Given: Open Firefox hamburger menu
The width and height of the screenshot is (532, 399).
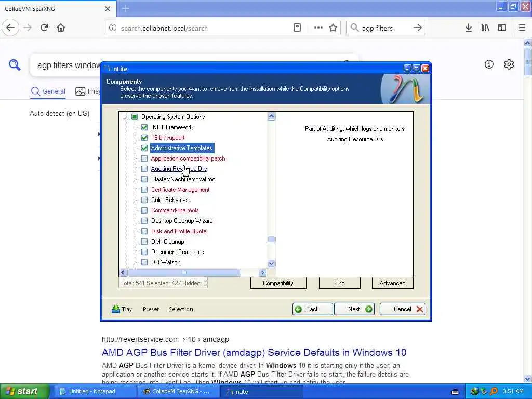Looking at the screenshot, I should 522,28.
